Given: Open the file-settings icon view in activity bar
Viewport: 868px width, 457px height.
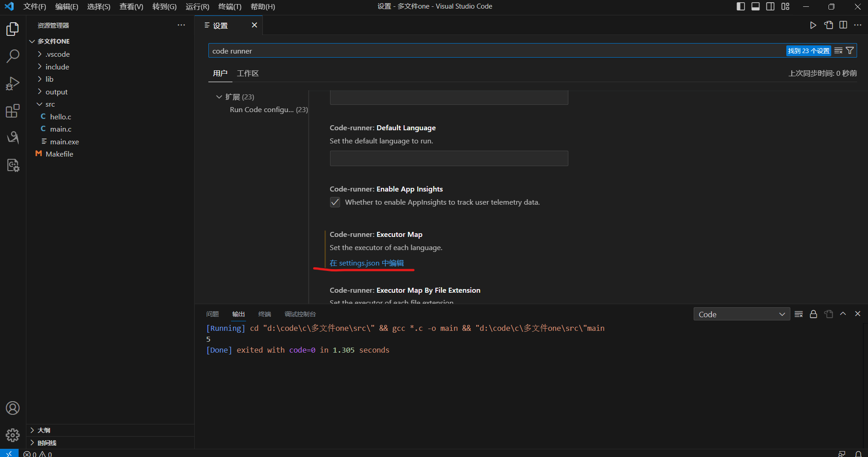Looking at the screenshot, I should pos(13,165).
